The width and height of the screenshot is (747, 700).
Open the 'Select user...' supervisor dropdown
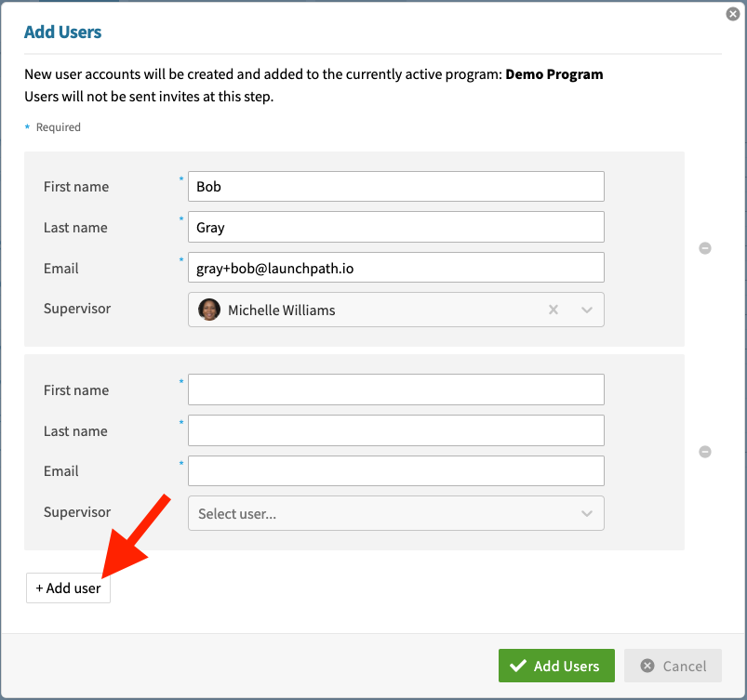pos(381,513)
